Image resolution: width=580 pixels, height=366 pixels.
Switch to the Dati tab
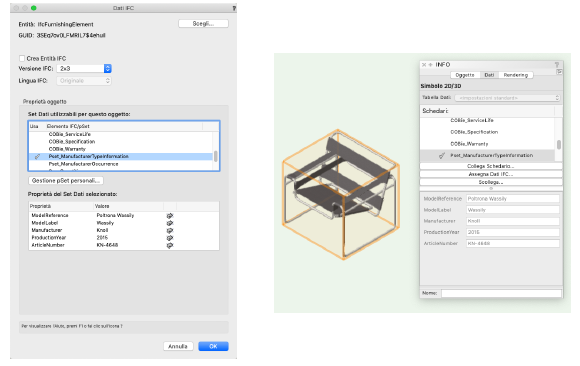click(489, 75)
